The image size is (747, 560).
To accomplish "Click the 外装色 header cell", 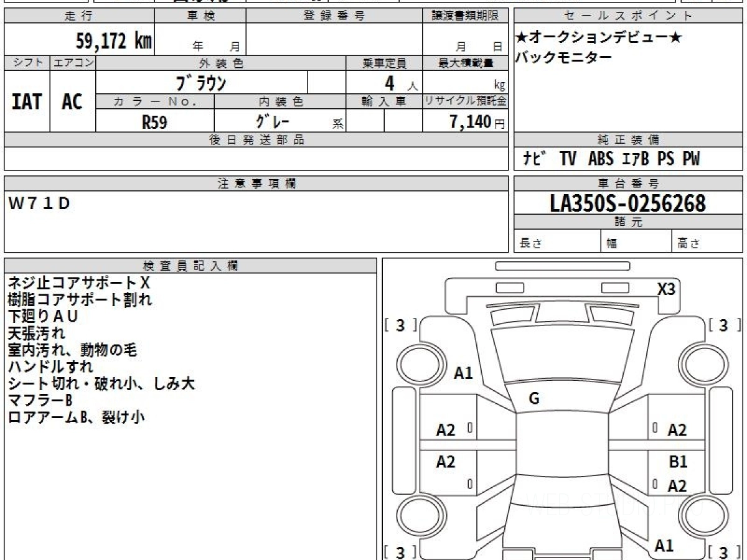I will click(221, 63).
